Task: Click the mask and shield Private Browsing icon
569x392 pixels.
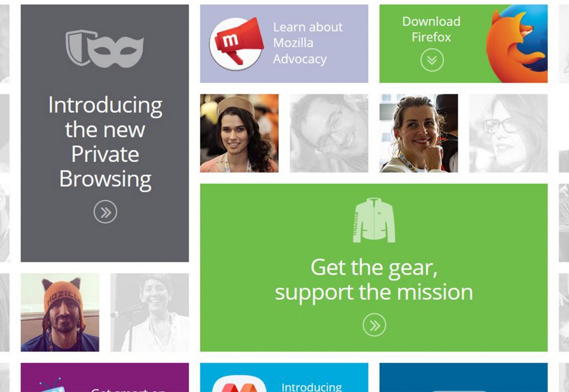Action: 104,49
